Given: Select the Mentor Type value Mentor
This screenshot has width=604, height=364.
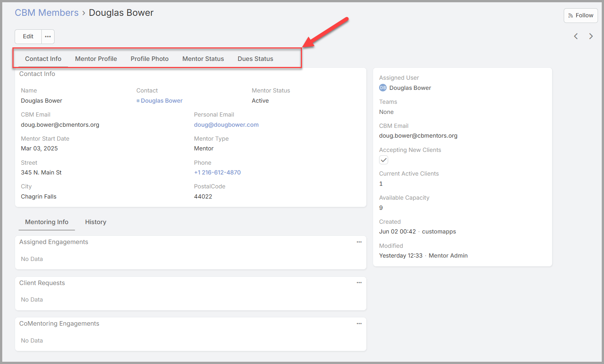Looking at the screenshot, I should [x=204, y=148].
